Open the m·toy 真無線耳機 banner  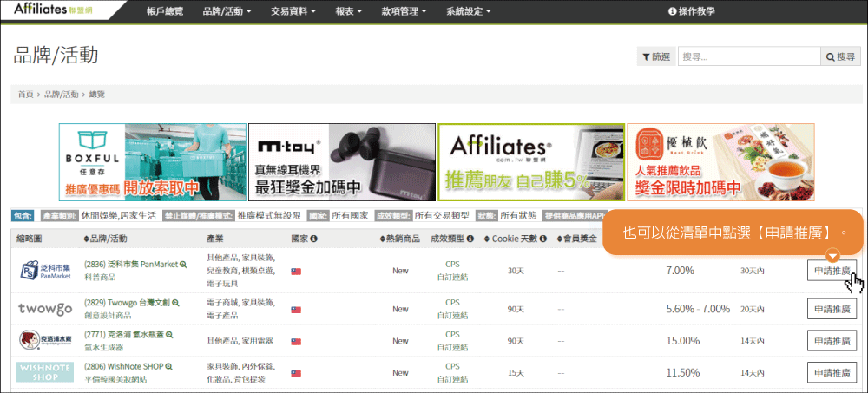[341, 162]
